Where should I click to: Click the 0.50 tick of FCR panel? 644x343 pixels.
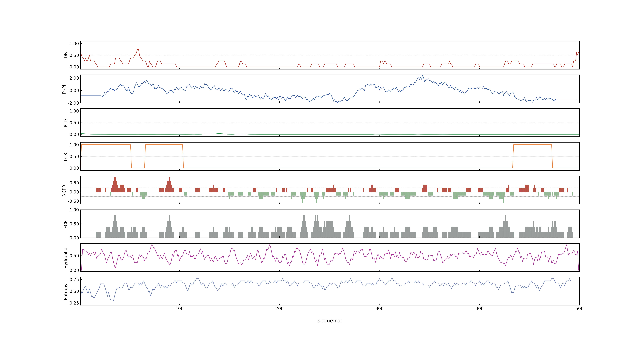(74, 224)
